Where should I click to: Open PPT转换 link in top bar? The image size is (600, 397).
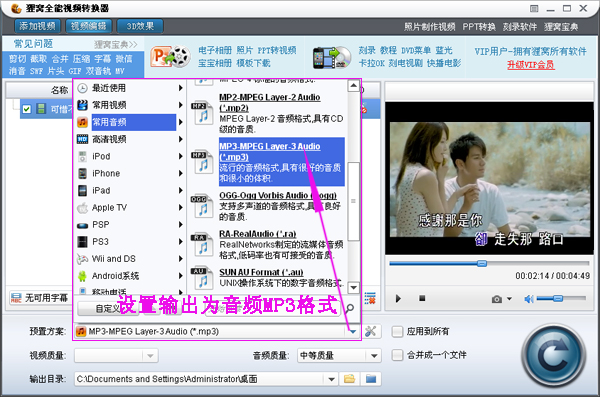(479, 27)
